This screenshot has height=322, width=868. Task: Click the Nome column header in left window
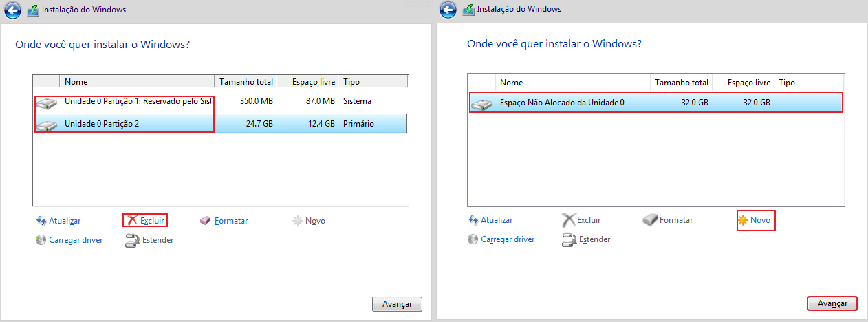pos(138,82)
